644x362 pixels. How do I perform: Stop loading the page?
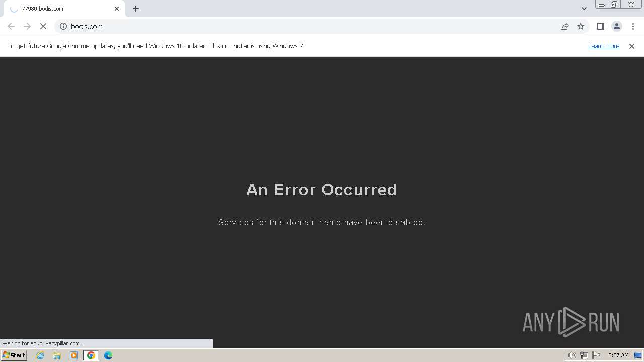tap(43, 26)
